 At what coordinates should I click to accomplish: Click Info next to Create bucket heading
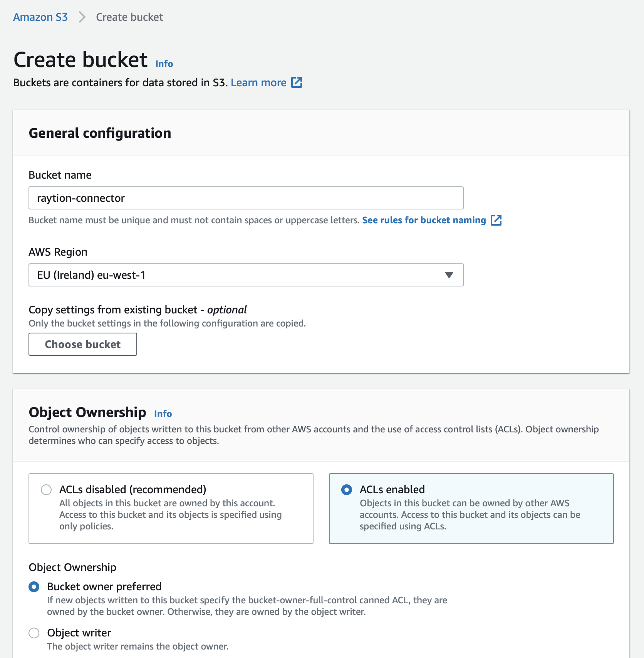[163, 64]
